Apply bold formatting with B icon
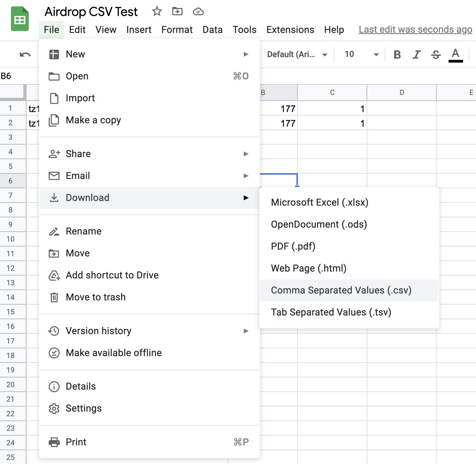This screenshot has height=464, width=476. [397, 54]
